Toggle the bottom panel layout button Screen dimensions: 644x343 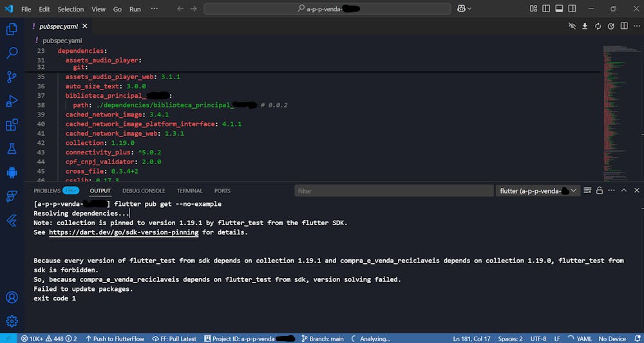(559, 9)
